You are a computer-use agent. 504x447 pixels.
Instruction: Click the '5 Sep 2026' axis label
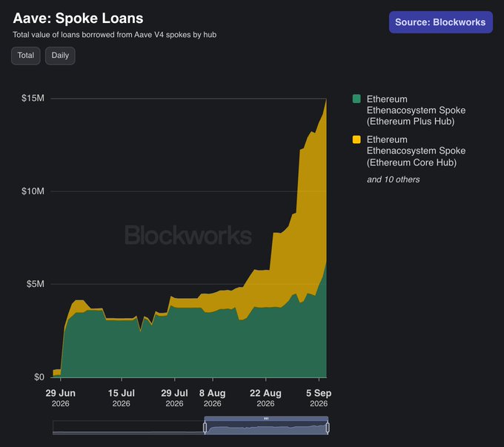pos(319,398)
